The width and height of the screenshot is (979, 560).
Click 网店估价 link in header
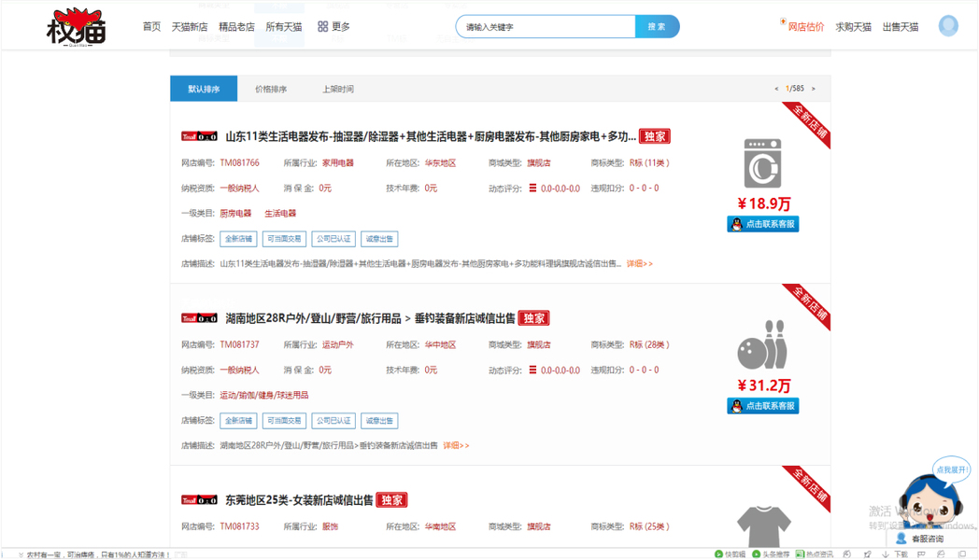[805, 26]
